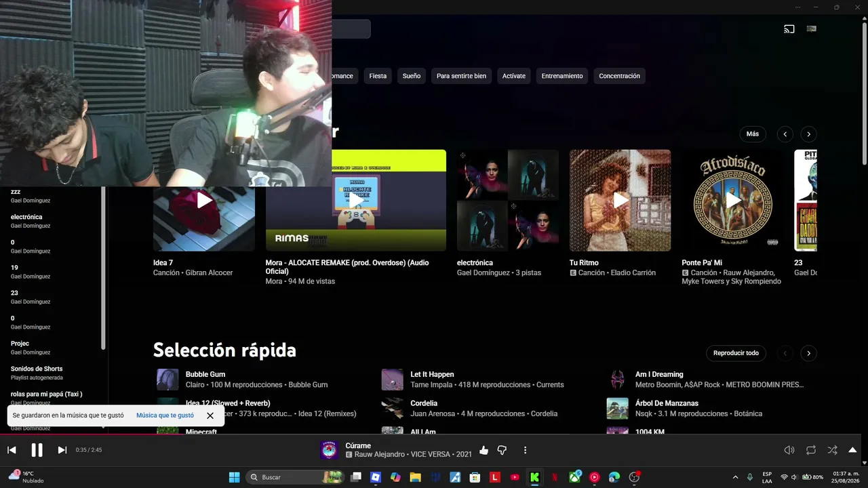Play the Ponte Pa' Mi card

[x=733, y=201]
